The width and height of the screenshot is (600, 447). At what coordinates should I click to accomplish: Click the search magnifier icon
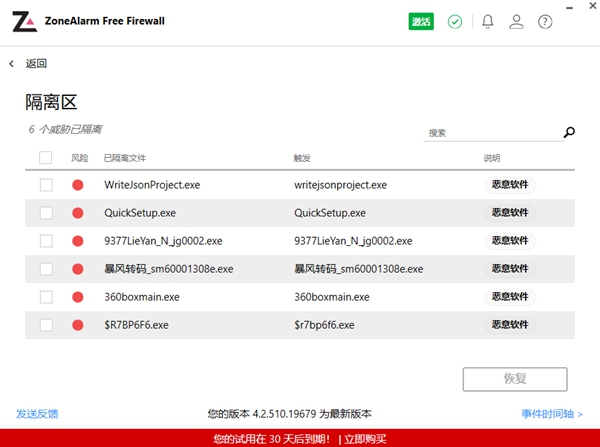(x=569, y=132)
